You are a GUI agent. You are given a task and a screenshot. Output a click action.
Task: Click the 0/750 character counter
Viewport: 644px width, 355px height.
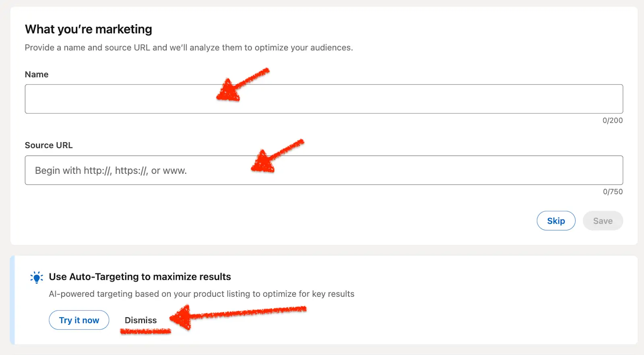613,192
